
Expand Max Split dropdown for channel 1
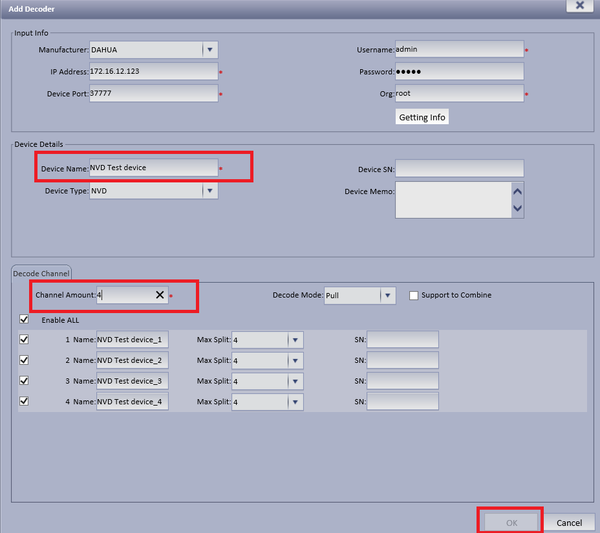295,340
